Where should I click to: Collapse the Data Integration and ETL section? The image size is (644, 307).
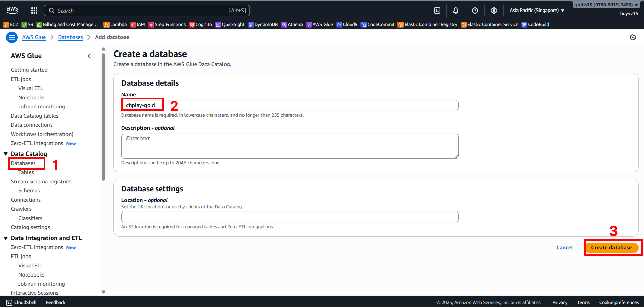6,238
